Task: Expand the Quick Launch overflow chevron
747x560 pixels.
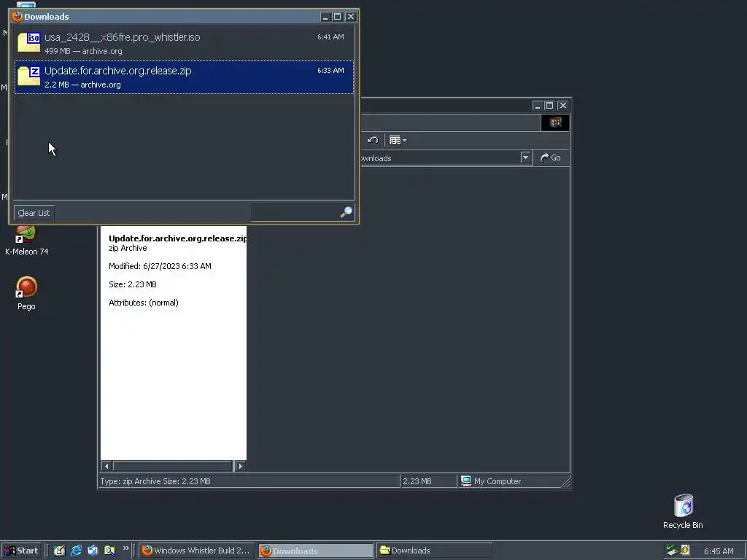Action: (125, 548)
